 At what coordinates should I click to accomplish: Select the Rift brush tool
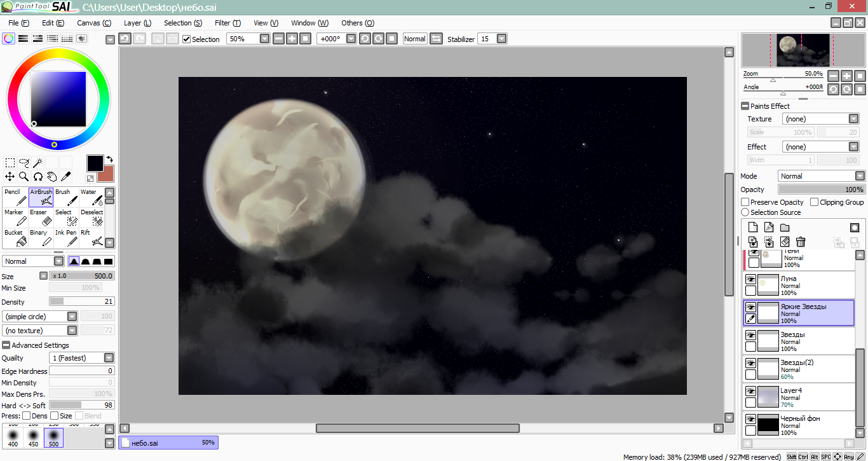(x=92, y=238)
